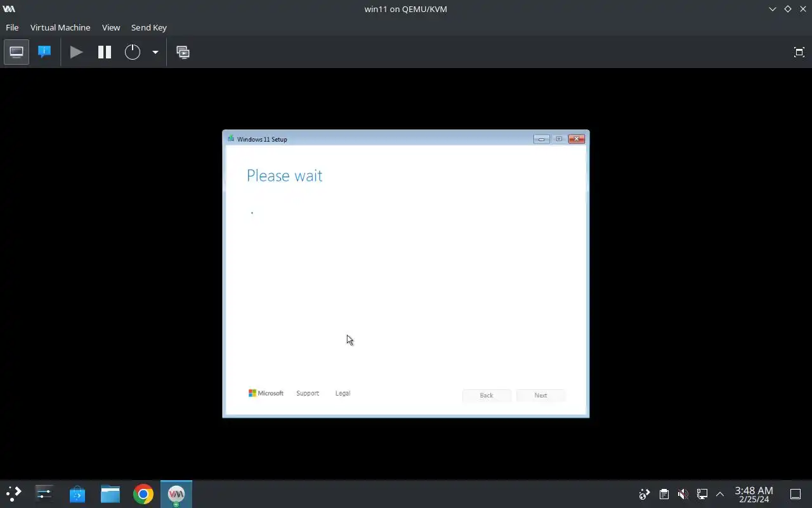Open the application launcher in taskbar

click(x=13, y=493)
